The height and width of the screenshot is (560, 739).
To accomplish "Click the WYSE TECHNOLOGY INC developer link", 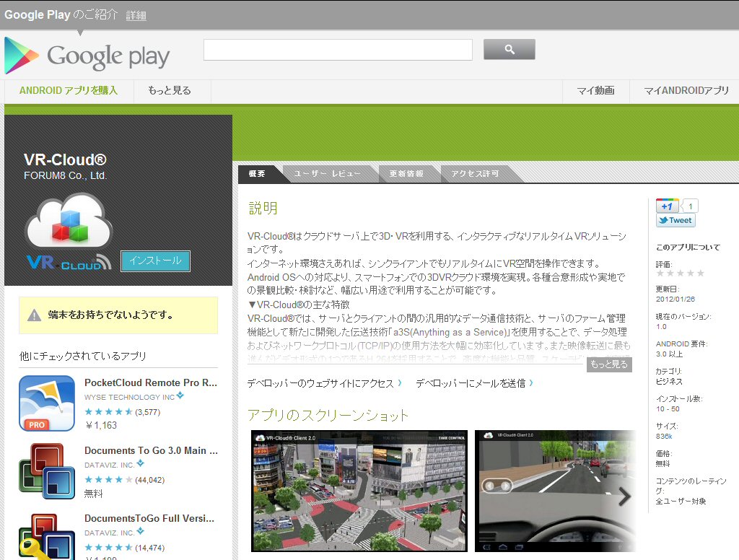I will (x=130, y=398).
